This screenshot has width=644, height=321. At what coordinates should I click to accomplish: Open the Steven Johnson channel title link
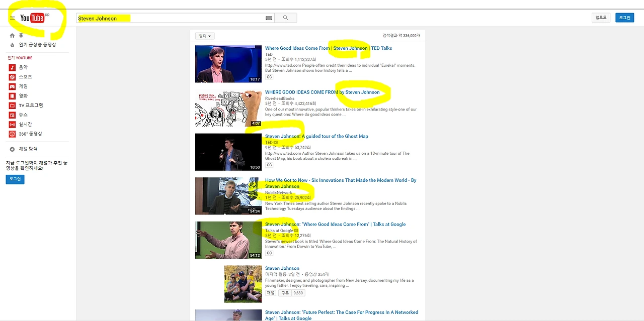(282, 268)
